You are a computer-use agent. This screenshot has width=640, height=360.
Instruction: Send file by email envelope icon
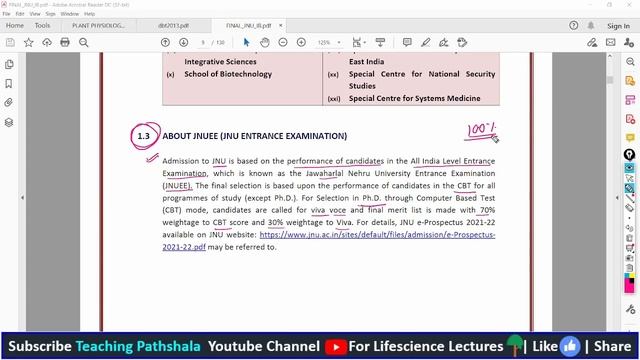pyautogui.click(x=611, y=42)
